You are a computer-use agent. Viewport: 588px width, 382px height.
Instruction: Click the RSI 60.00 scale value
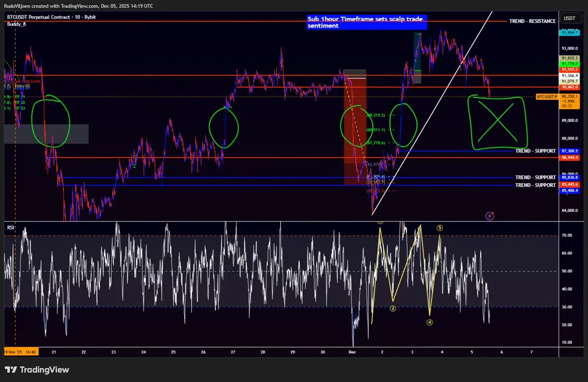click(566, 253)
